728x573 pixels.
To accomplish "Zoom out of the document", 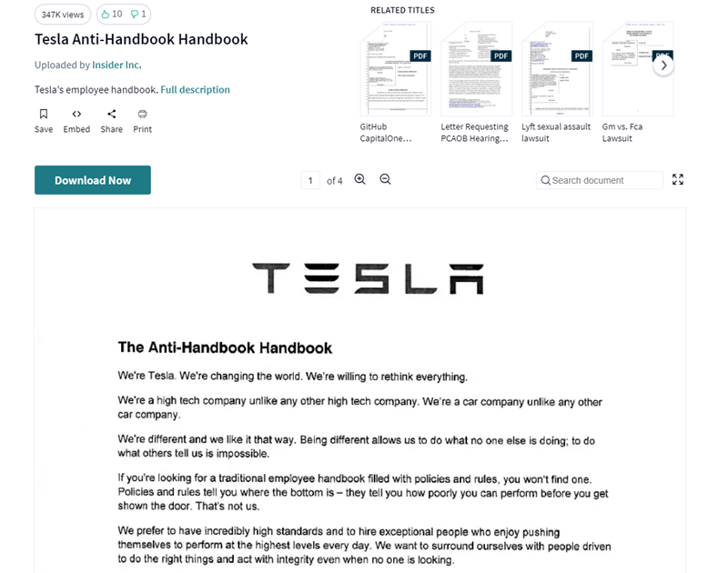I will tap(385, 179).
